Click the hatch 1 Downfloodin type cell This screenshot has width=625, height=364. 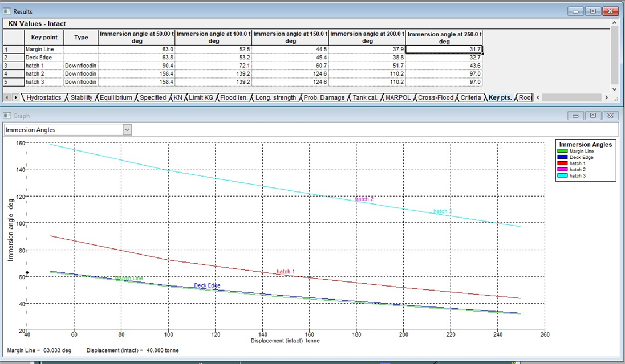click(81, 66)
